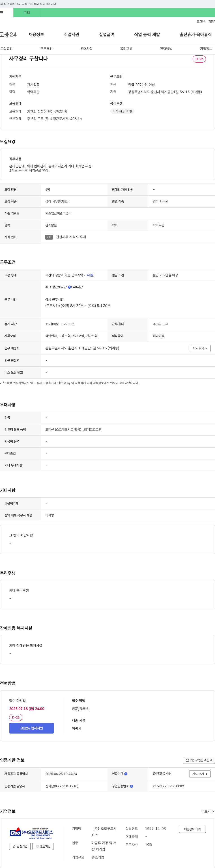Click the founding date 1999. 12. 03
Image resolution: width=215 pixels, height=868 pixels.
[155, 829]
